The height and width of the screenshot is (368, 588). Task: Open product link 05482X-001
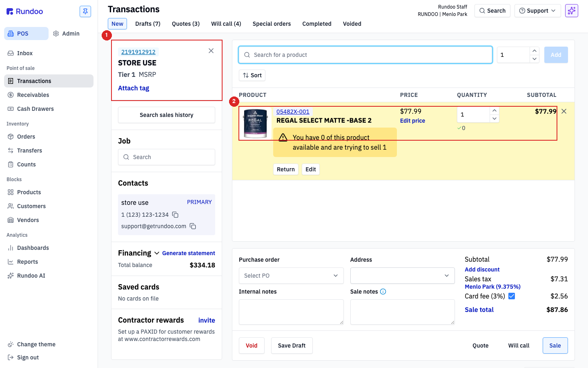click(x=293, y=112)
